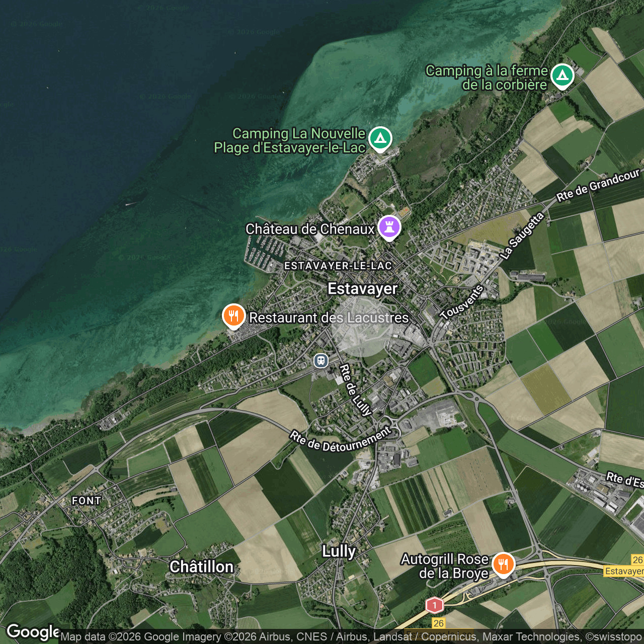Click the Rte de Lully road label
The height and width of the screenshot is (644, 644).
[356, 390]
